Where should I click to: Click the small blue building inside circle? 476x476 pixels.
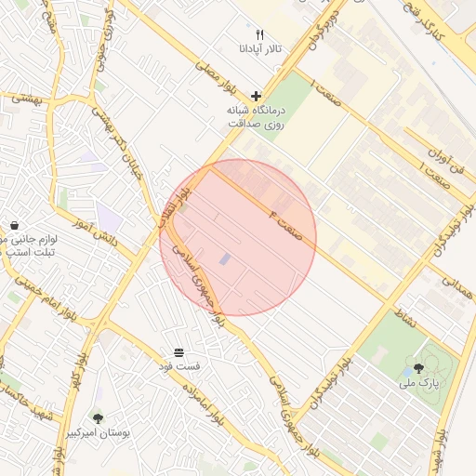(x=225, y=259)
